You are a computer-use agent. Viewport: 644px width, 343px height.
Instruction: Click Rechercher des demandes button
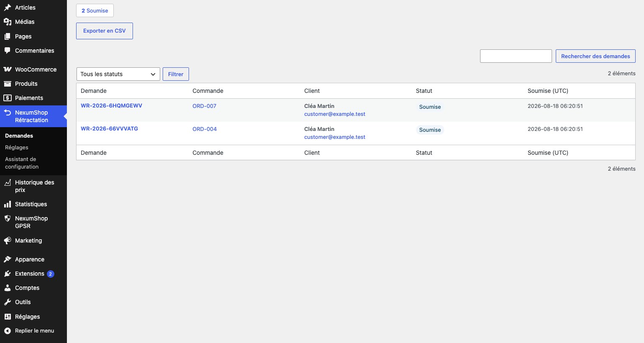(x=595, y=56)
